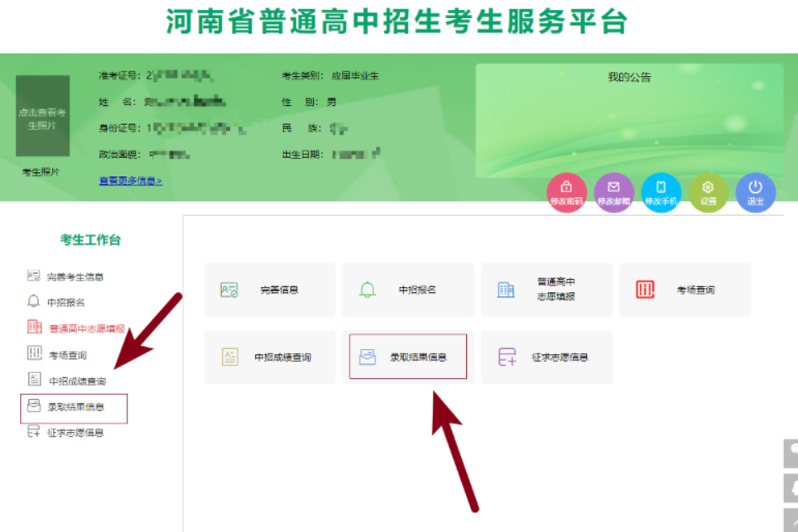
Task: Click the 中招报名 bell card
Action: pos(407,290)
